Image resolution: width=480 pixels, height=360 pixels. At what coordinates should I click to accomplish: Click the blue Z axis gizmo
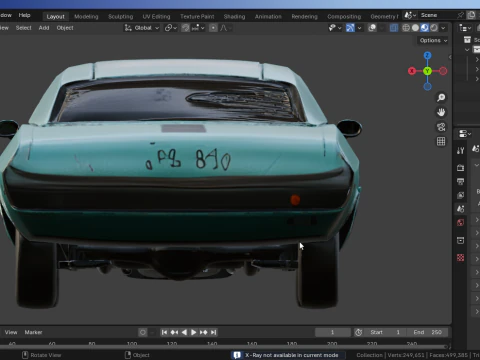(x=427, y=55)
